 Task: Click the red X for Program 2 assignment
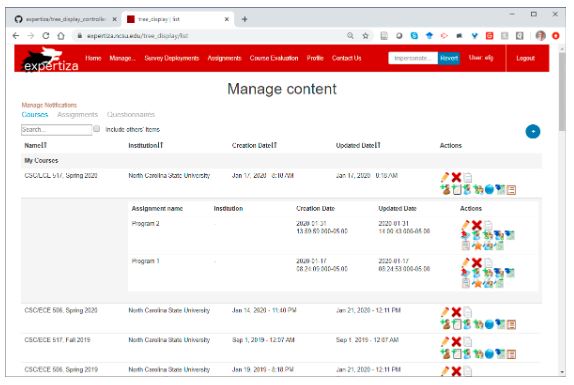(476, 225)
